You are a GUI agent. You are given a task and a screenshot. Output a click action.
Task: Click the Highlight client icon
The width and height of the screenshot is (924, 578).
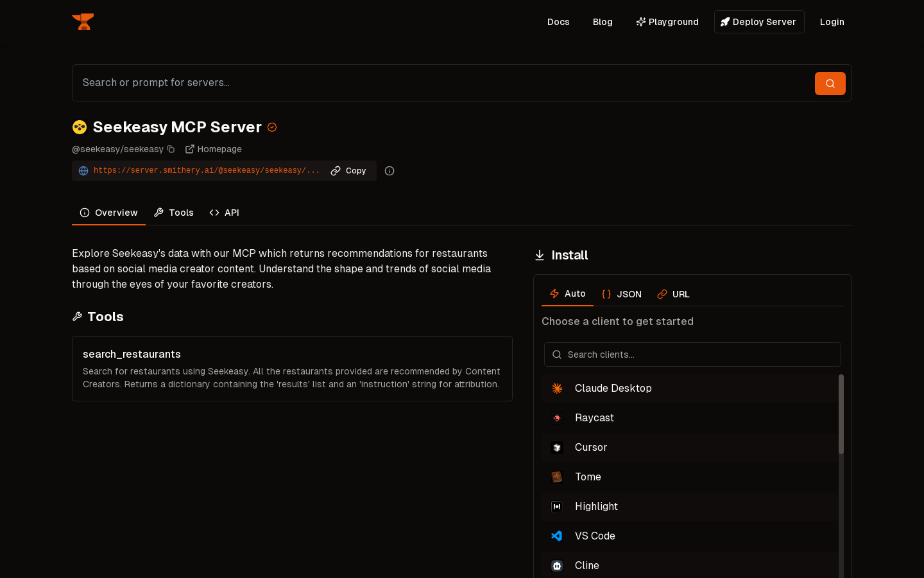click(x=557, y=507)
